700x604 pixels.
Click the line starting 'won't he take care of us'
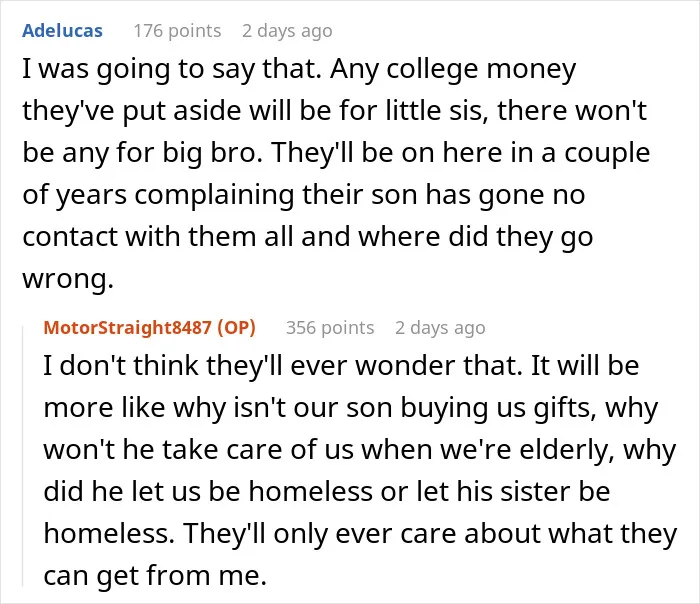(359, 450)
